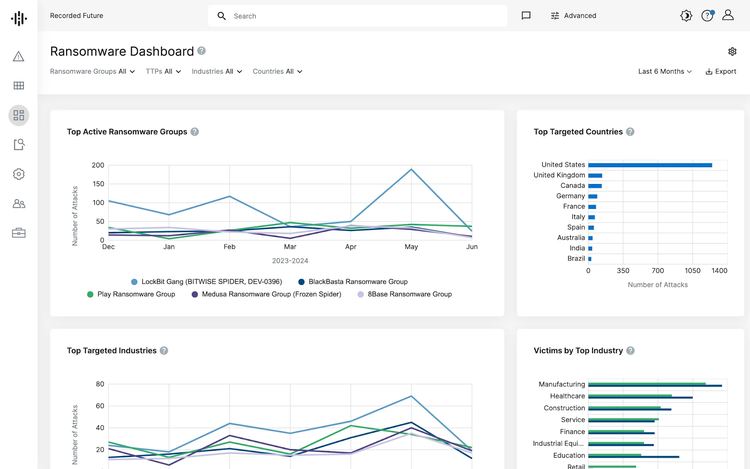750x469 pixels.
Task: Click the magnifier icon in search bar
Action: click(x=221, y=16)
